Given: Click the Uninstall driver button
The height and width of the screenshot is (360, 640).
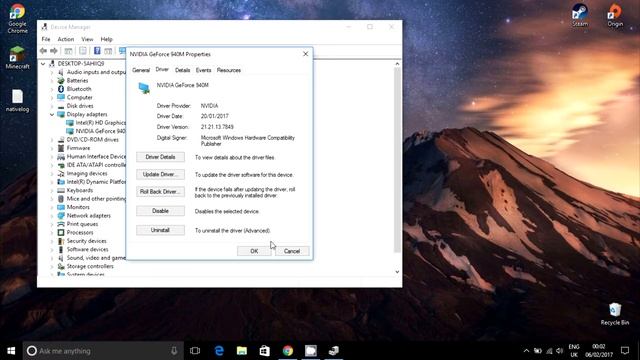Looking at the screenshot, I should 160,230.
